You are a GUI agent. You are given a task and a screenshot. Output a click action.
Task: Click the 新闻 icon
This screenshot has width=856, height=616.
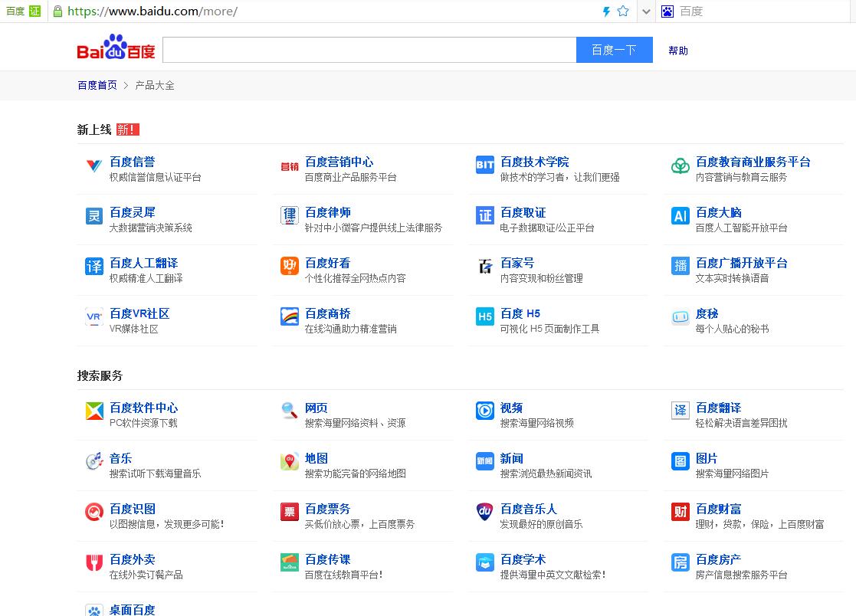(x=485, y=461)
